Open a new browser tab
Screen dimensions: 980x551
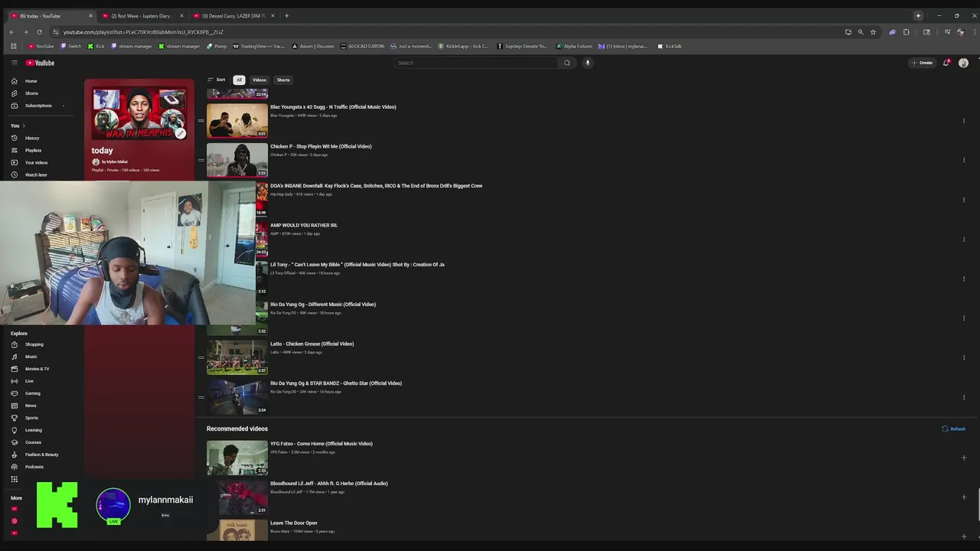tap(286, 15)
